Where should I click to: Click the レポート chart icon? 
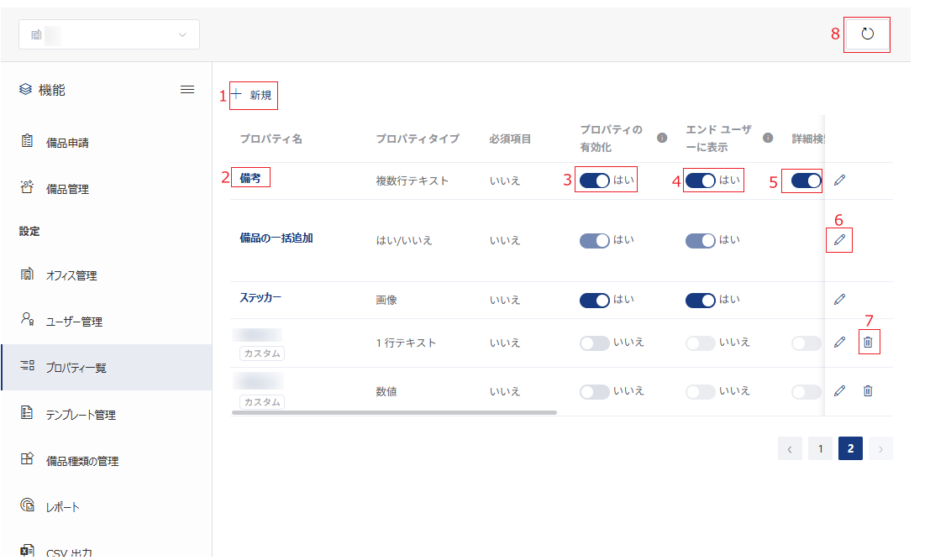tap(27, 505)
